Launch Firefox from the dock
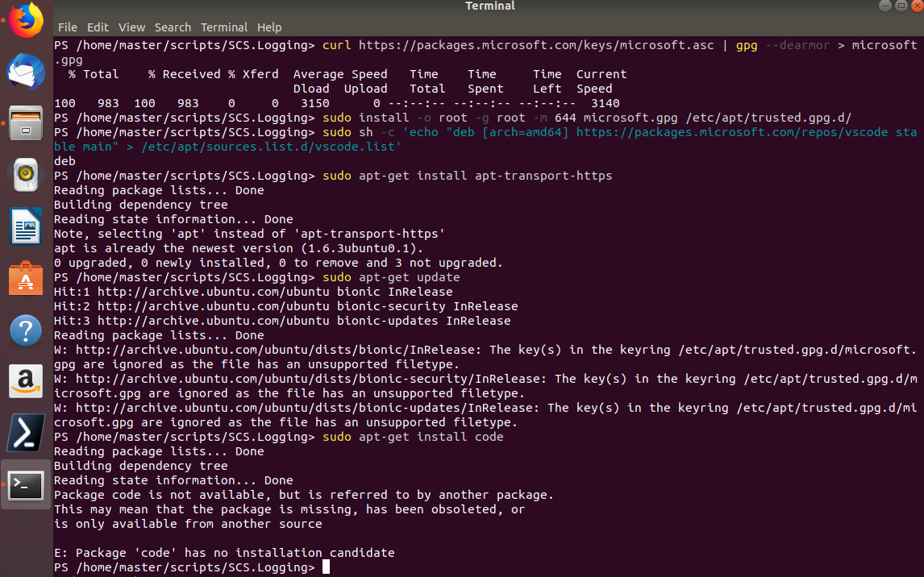Screen dimensions: 924x577 [24, 22]
